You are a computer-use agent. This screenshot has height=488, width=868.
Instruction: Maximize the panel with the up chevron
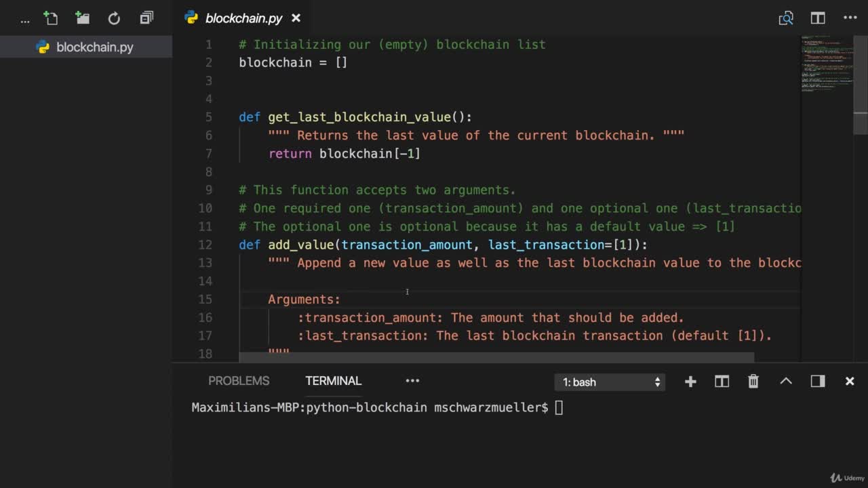(x=786, y=382)
